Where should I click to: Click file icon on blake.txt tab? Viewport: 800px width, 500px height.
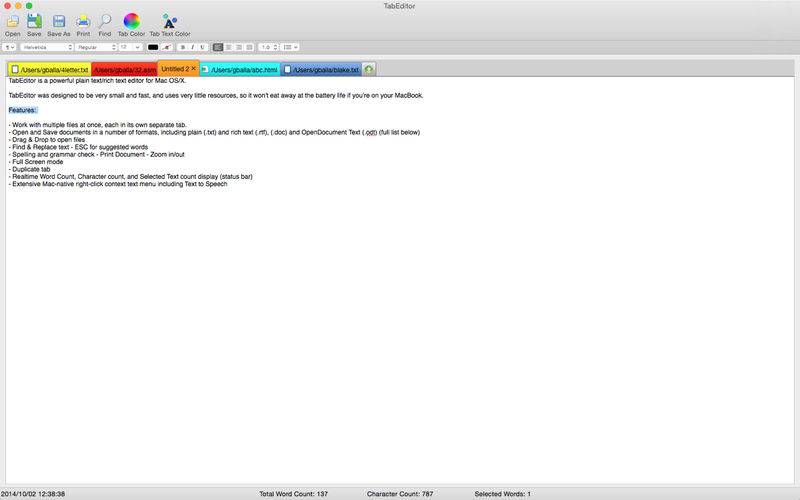[287, 69]
